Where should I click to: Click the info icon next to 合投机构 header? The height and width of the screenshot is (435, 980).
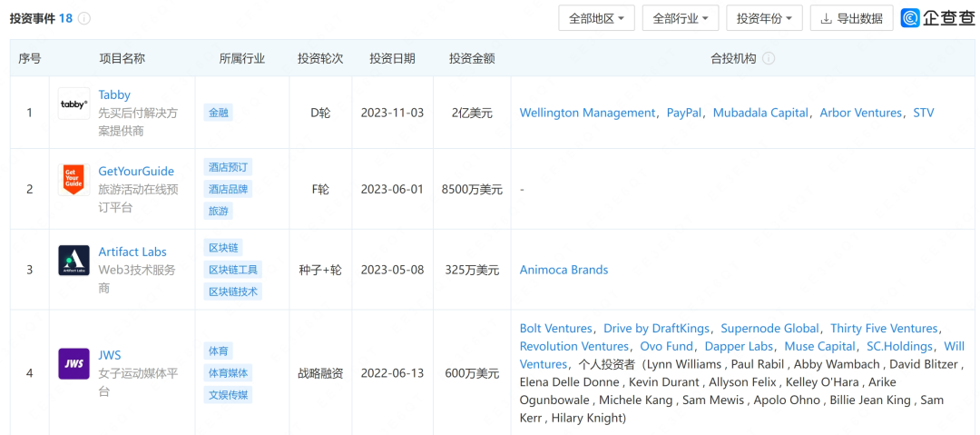pos(769,58)
